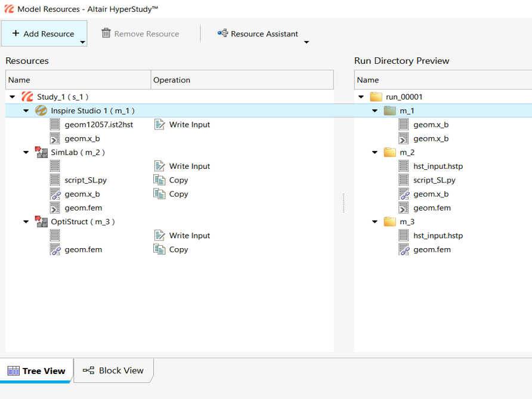Screen dimensions: 532x399
Task: Click the linked file icon for geom.fem under OptiStruct
Action: tap(55, 249)
